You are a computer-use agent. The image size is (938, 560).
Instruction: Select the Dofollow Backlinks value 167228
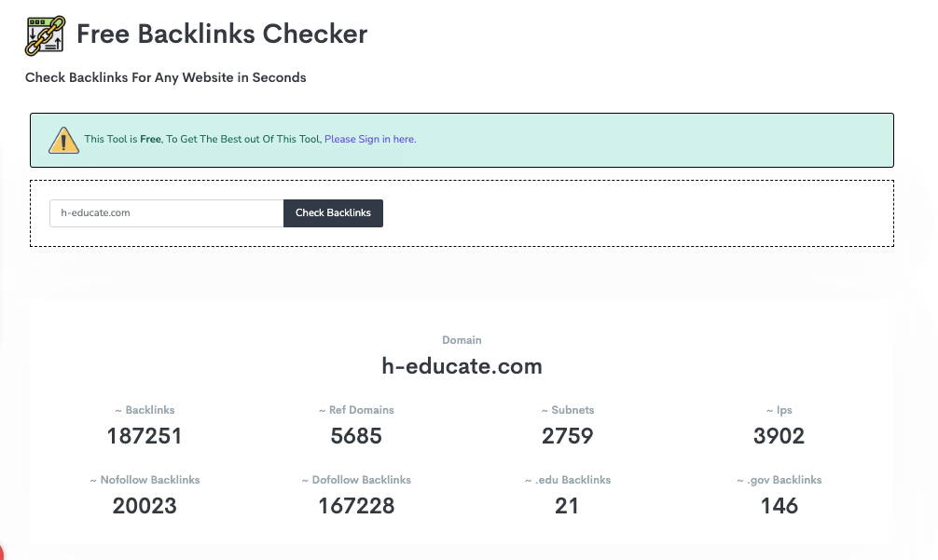[356, 505]
